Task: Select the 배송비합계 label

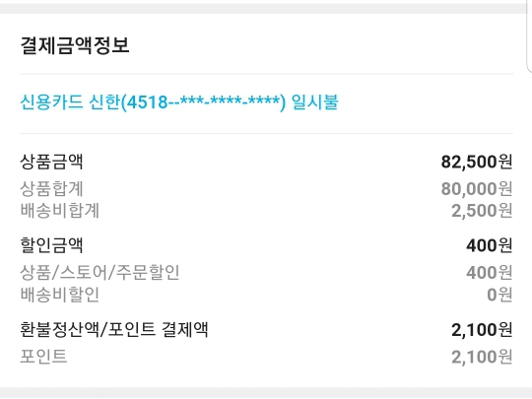Action: click(59, 211)
